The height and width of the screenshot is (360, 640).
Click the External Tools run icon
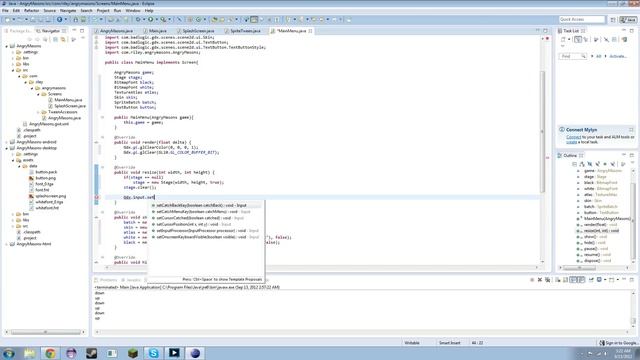click(163, 20)
